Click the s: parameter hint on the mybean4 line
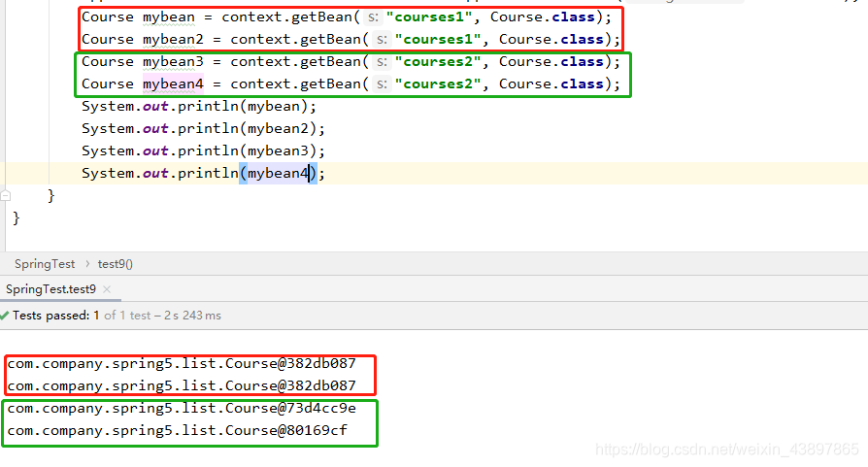 pyautogui.click(x=382, y=84)
